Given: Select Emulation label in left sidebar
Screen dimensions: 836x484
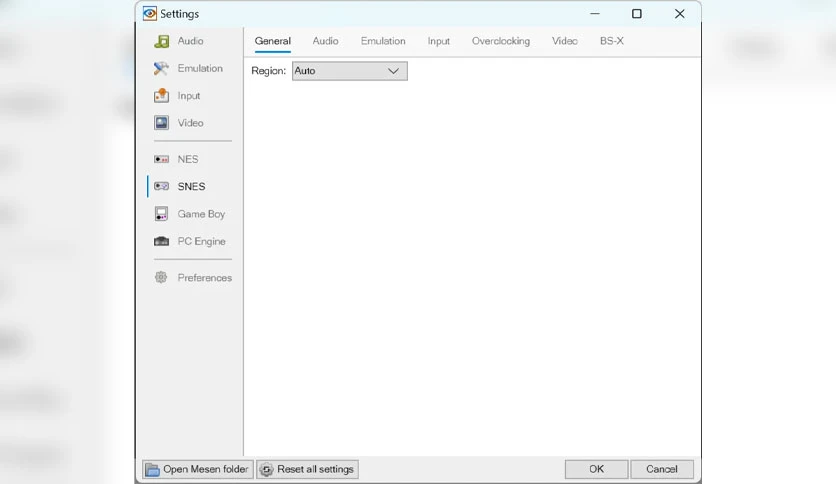Looking at the screenshot, I should 200,68.
